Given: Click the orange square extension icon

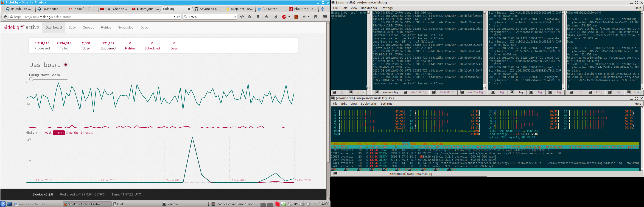Looking at the screenshot, I should coord(296,17).
